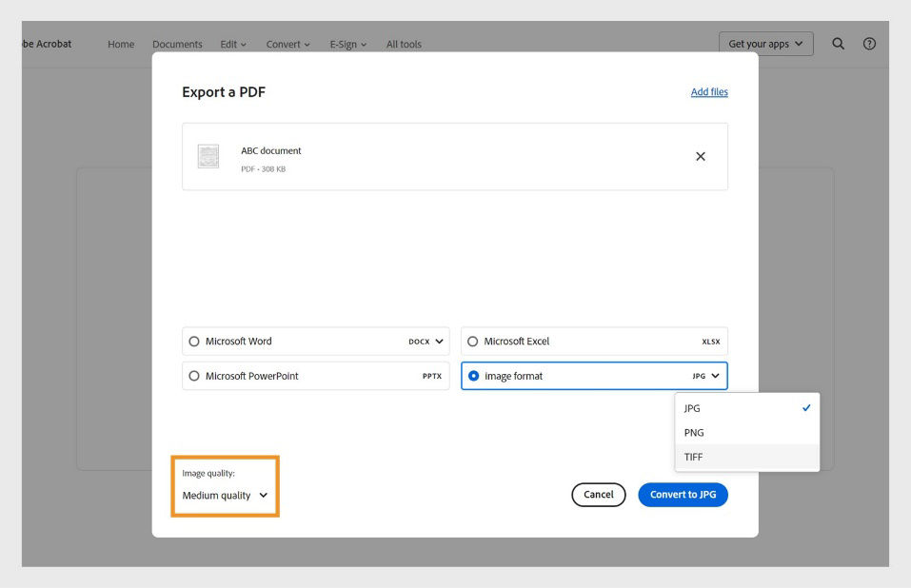Screen dimensions: 911x588
Task: Cancel the export dialog
Action: pos(598,495)
